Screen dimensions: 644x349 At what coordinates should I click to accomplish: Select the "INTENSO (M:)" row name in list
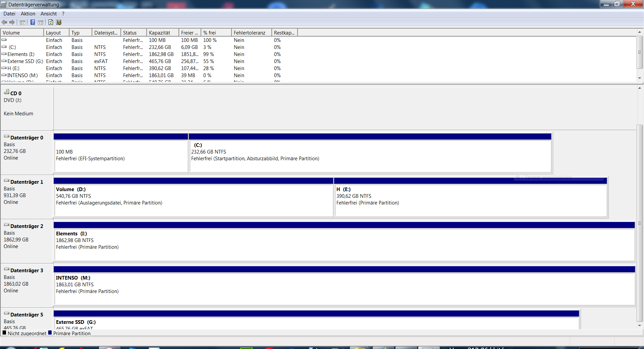click(22, 75)
